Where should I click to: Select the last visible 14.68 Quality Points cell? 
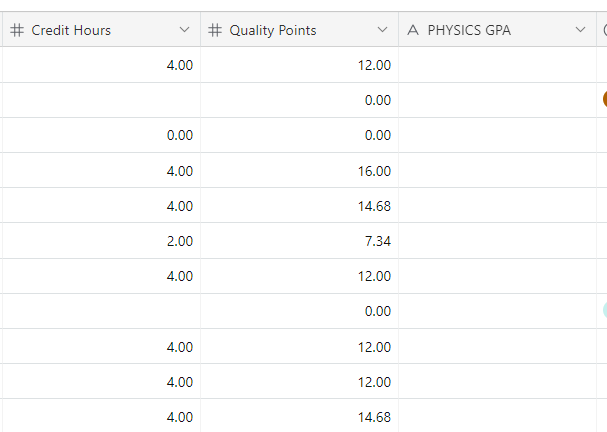(x=300, y=416)
